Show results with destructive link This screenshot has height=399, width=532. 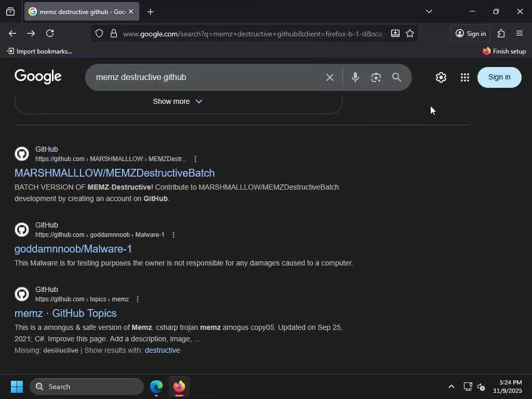(x=162, y=350)
